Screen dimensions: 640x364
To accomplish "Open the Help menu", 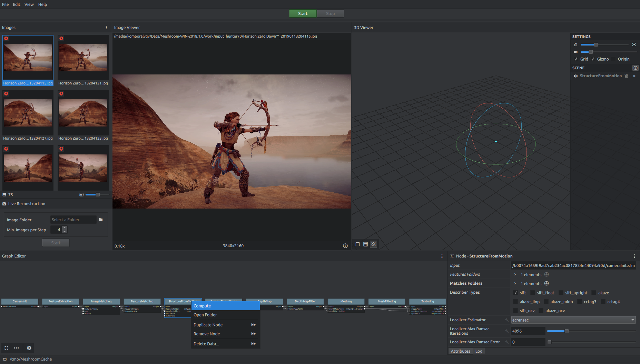I will coord(42,4).
